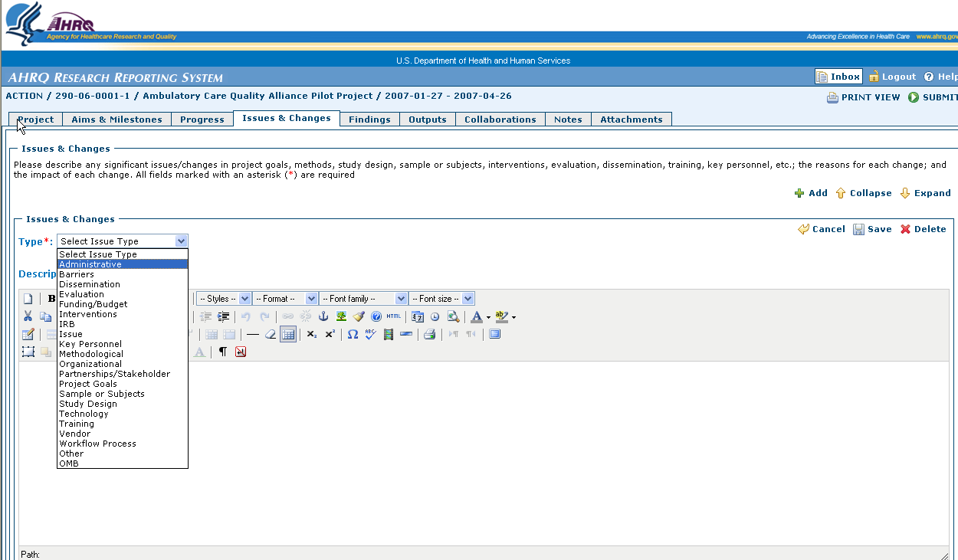Open the Type issue dropdown

(x=123, y=241)
